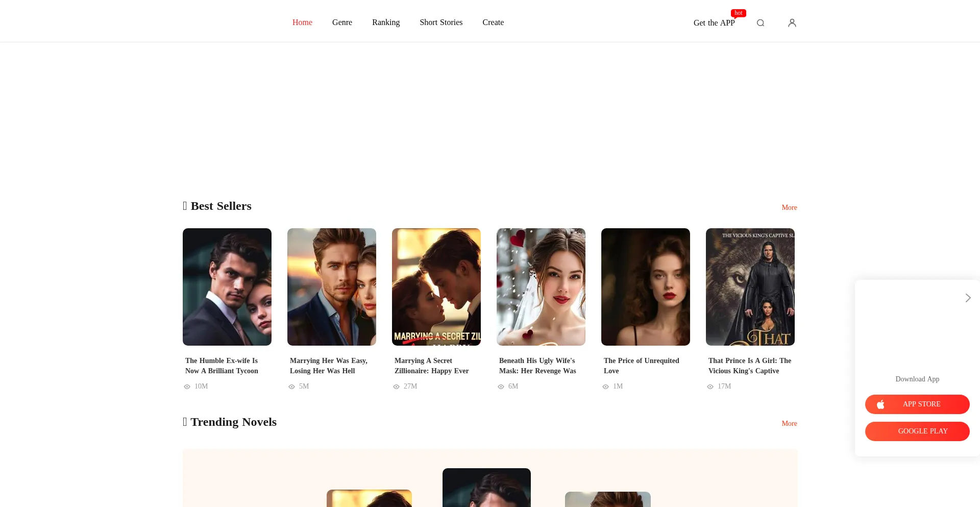Open The Price of Unrequited Love cover
The width and height of the screenshot is (980, 507).
tap(645, 287)
